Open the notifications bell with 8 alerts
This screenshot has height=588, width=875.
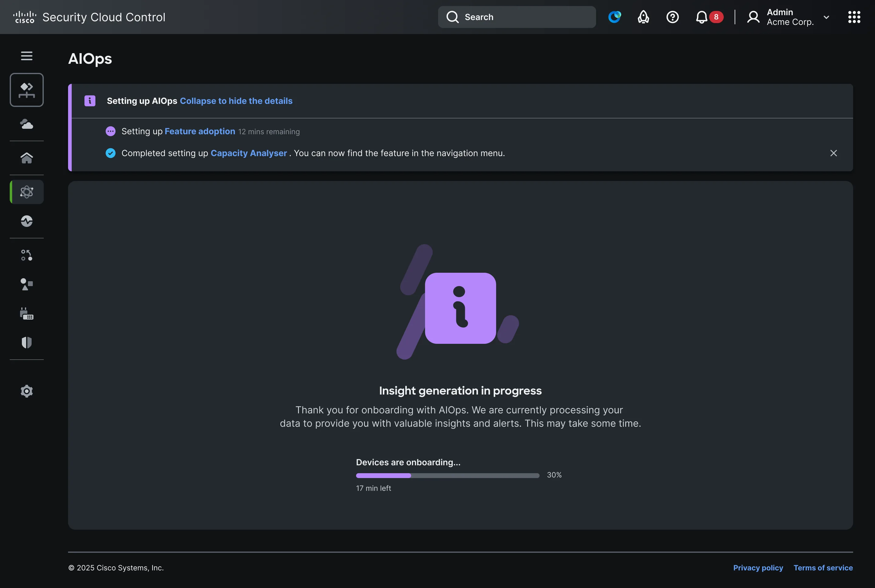[709, 17]
